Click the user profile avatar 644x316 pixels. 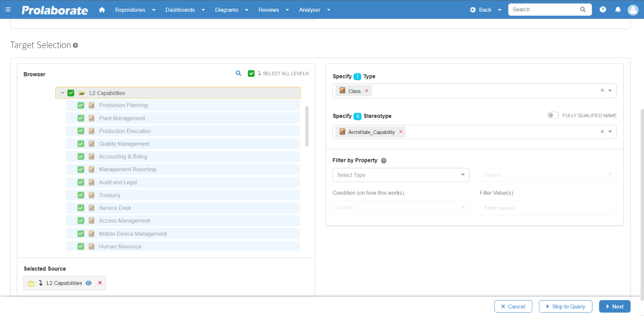[x=633, y=9]
